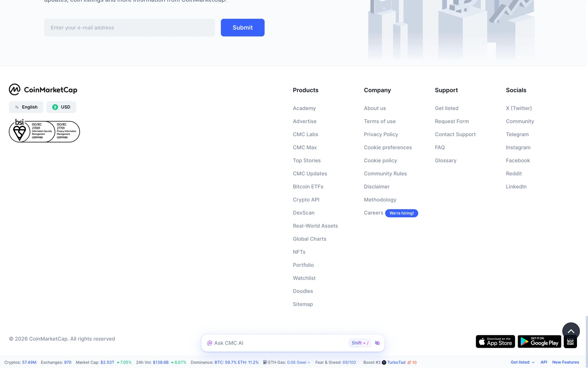Open Community under Socials
Screen dimensions: 588x368
520,121
